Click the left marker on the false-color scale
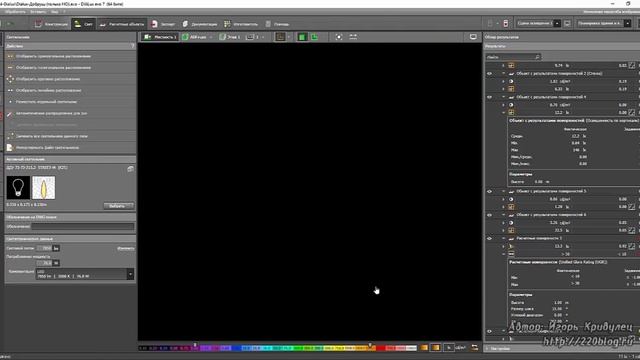The image size is (640, 360). 195,345
